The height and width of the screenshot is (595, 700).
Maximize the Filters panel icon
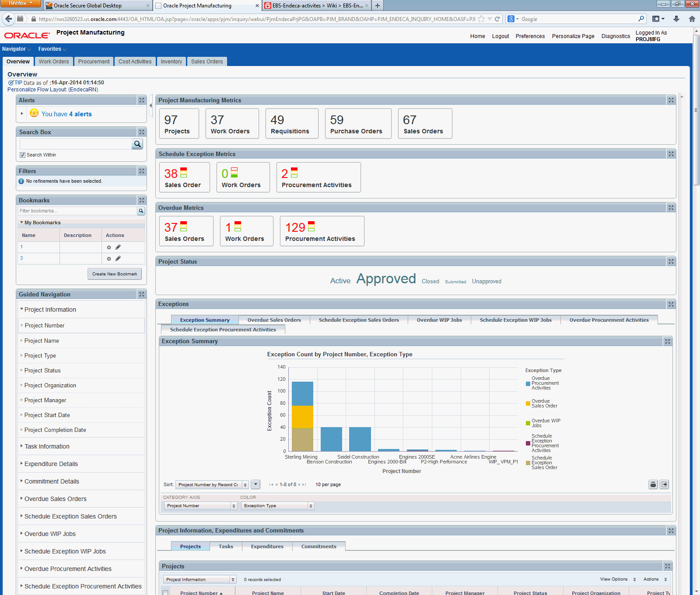coord(142,171)
